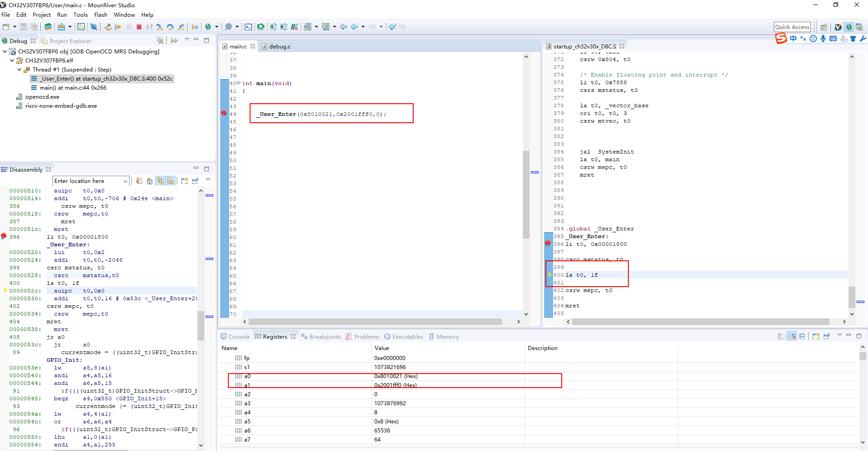Click the Step Return icon
868x451 pixels.
(x=181, y=27)
